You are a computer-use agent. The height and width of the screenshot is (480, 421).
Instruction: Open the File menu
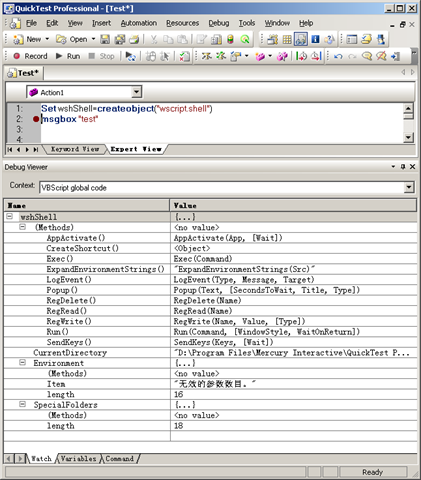pyautogui.click(x=31, y=23)
